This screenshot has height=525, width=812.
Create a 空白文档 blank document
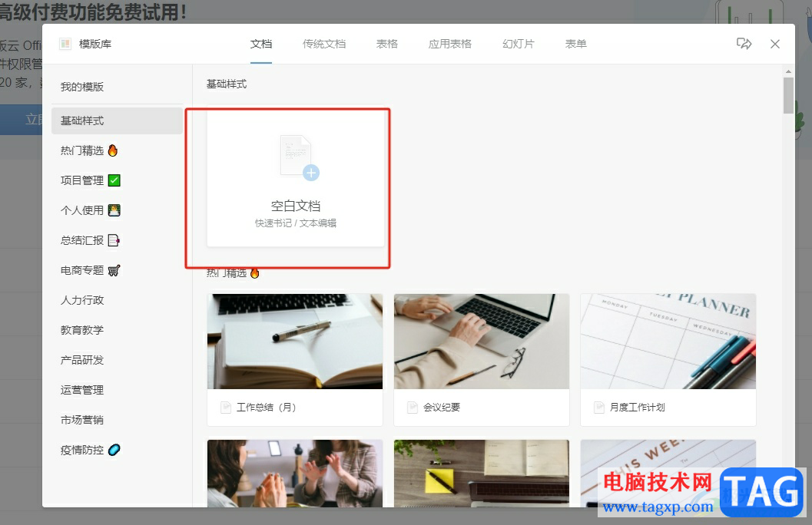[296, 178]
